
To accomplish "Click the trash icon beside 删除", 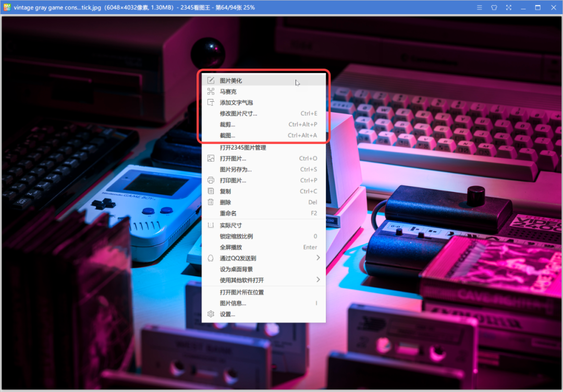I will click(x=211, y=202).
